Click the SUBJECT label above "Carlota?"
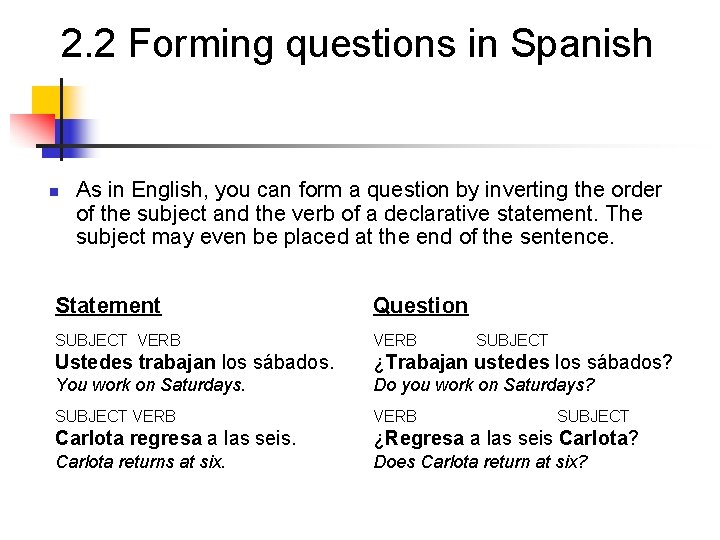Viewport: 720px width, 540px height. point(592,416)
